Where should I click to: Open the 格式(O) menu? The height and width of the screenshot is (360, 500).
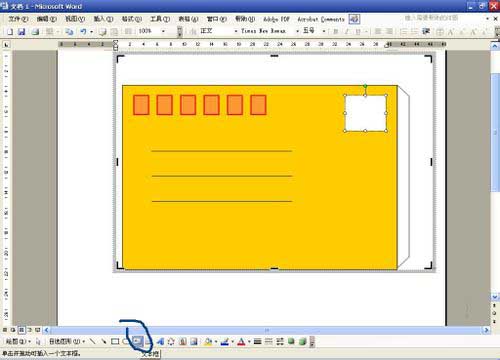(132, 19)
